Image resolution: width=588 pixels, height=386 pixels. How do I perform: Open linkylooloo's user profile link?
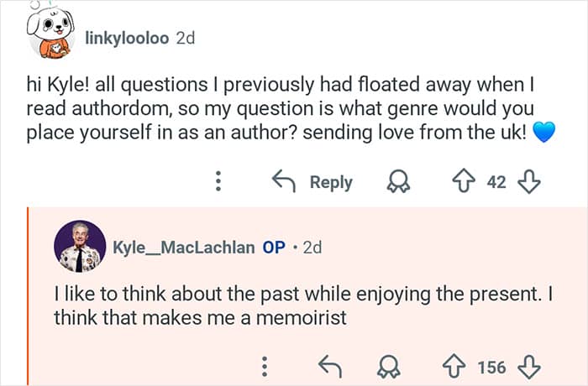[x=127, y=40]
